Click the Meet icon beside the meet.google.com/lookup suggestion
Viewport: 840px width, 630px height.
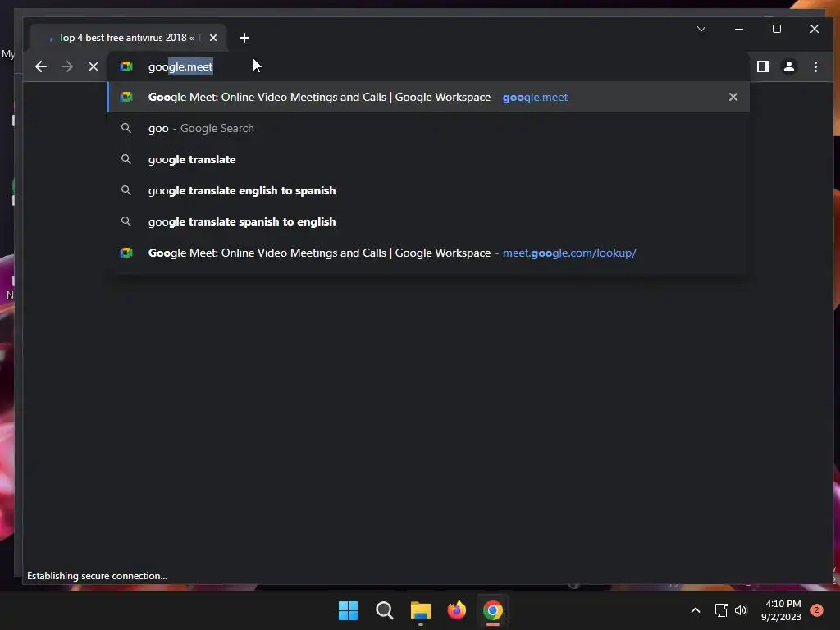[x=126, y=253]
